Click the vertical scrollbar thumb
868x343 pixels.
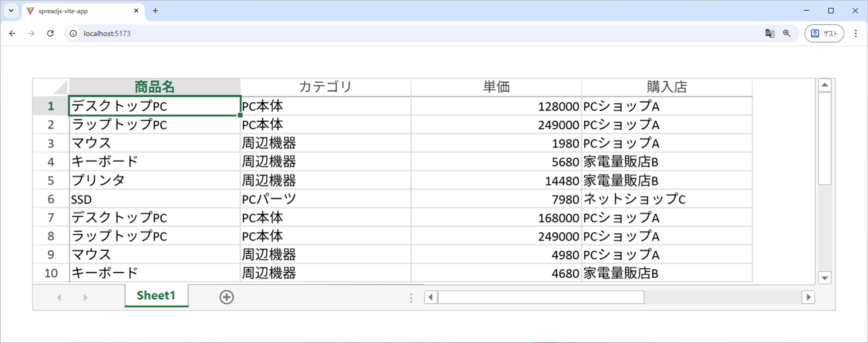[825, 138]
